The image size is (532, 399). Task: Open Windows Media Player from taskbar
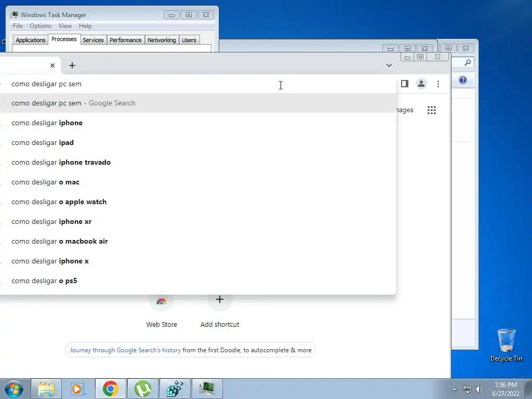(x=78, y=389)
